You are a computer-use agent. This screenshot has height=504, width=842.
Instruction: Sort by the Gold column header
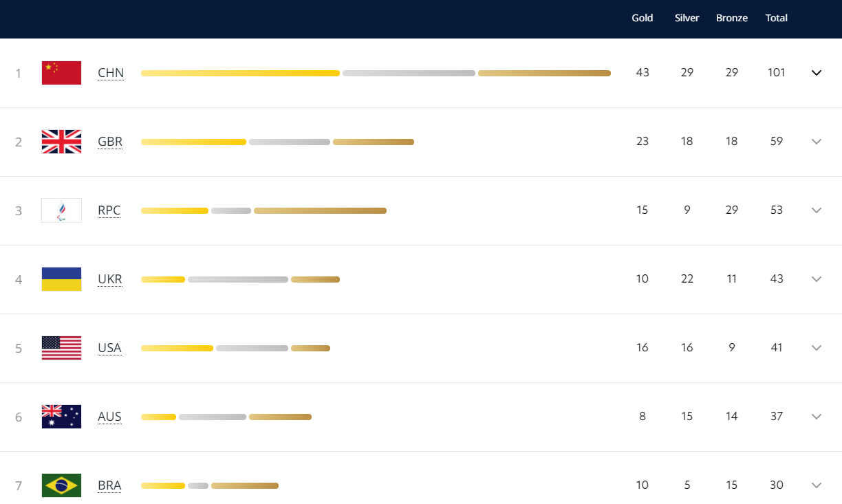pos(642,18)
